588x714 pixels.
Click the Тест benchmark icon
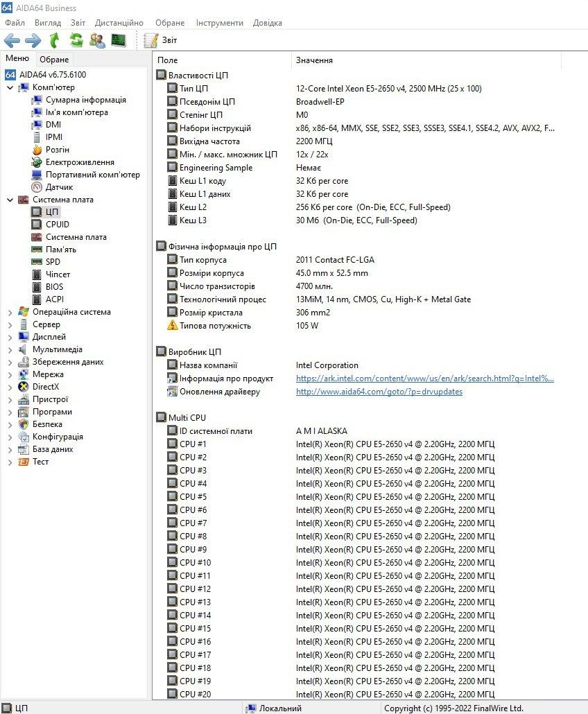(x=23, y=462)
